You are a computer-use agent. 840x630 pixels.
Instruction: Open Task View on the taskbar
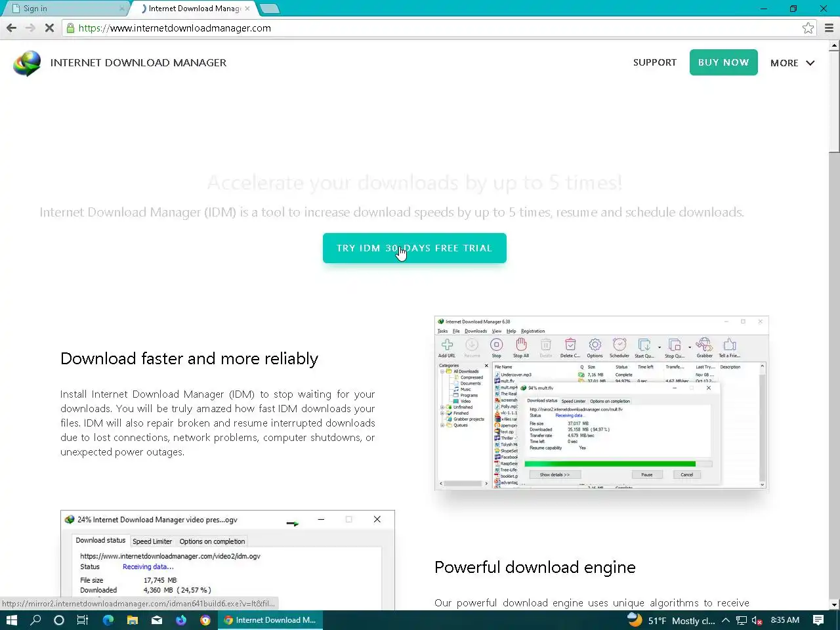[83, 620]
